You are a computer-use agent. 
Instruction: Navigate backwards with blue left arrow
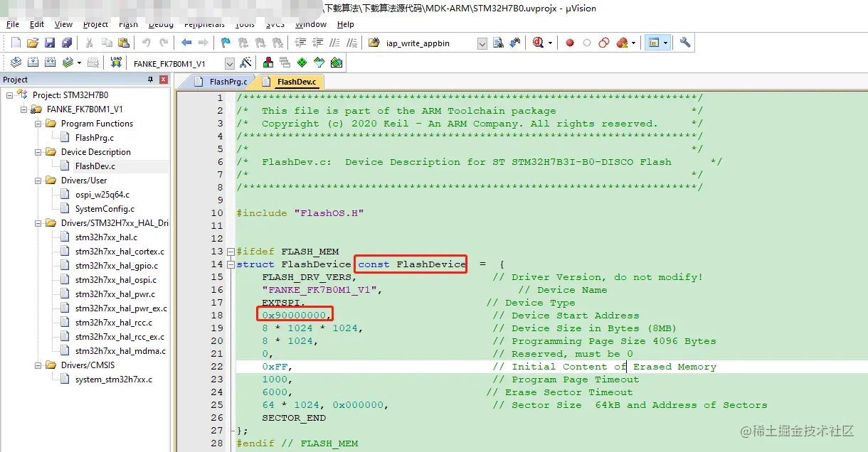186,43
